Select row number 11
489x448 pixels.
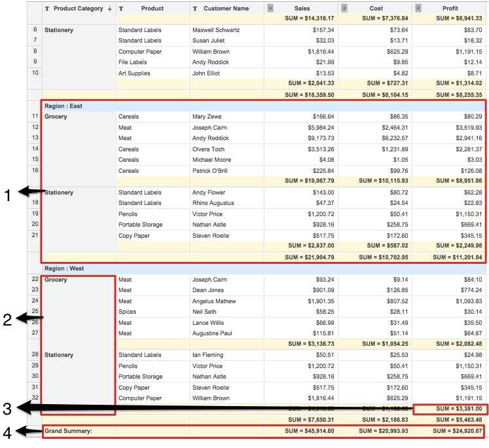pos(34,117)
